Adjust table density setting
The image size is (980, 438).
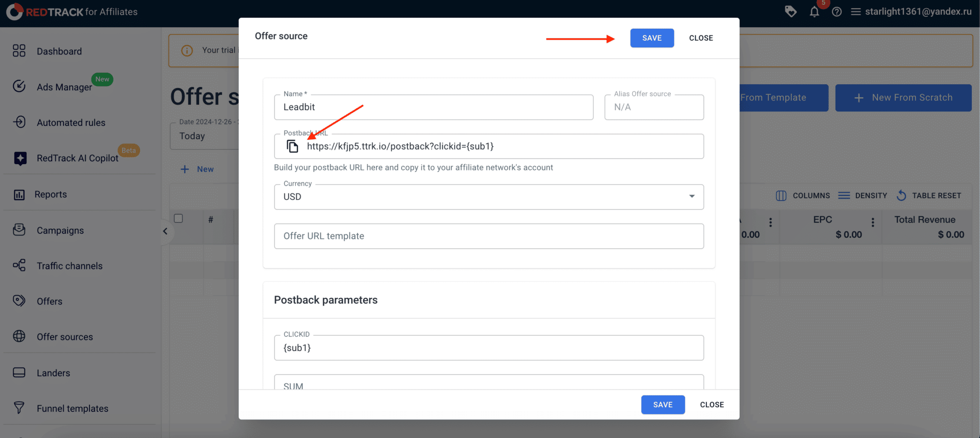point(862,195)
